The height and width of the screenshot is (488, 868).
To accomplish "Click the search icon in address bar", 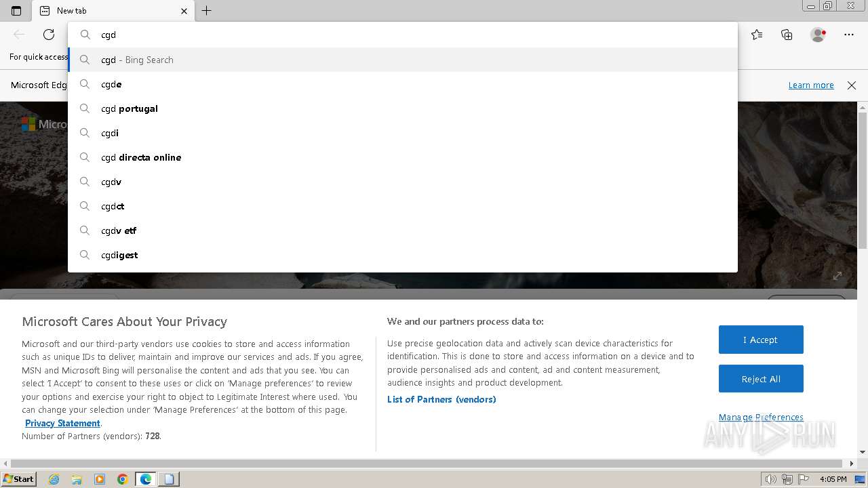I will (85, 35).
